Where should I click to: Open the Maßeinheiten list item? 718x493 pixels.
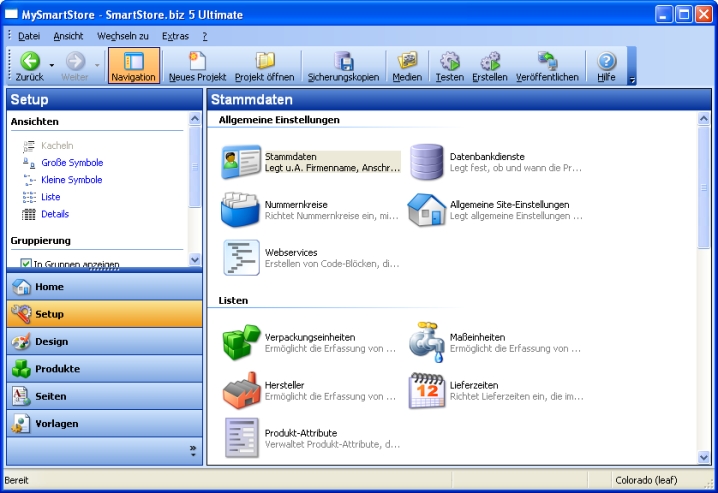pos(495,342)
